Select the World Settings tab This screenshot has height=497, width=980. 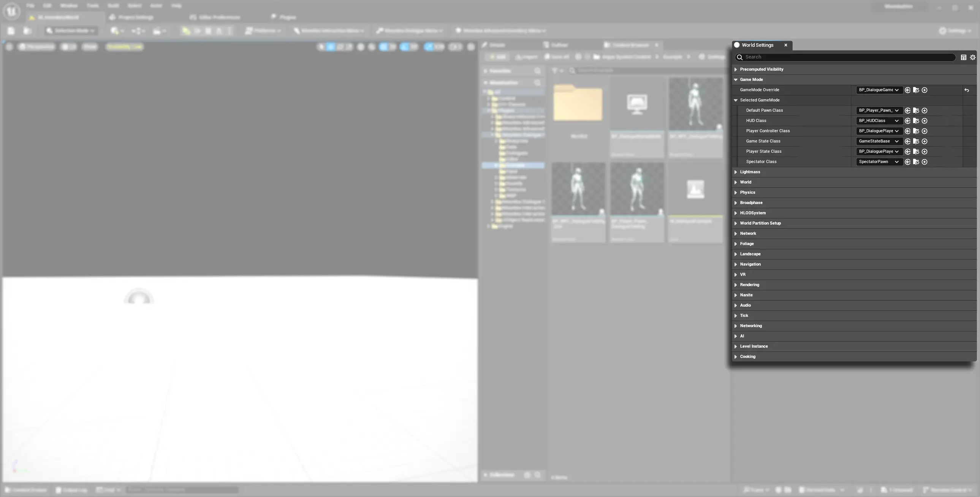pos(757,45)
